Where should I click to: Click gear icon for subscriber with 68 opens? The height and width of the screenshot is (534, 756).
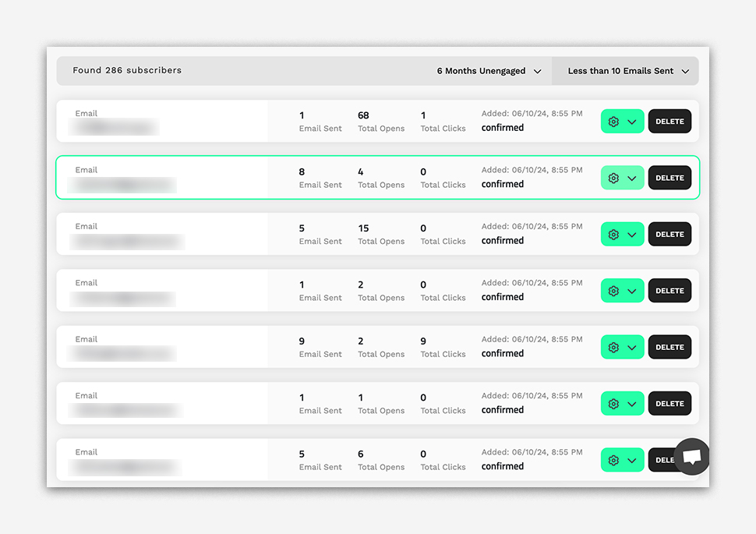[613, 122]
